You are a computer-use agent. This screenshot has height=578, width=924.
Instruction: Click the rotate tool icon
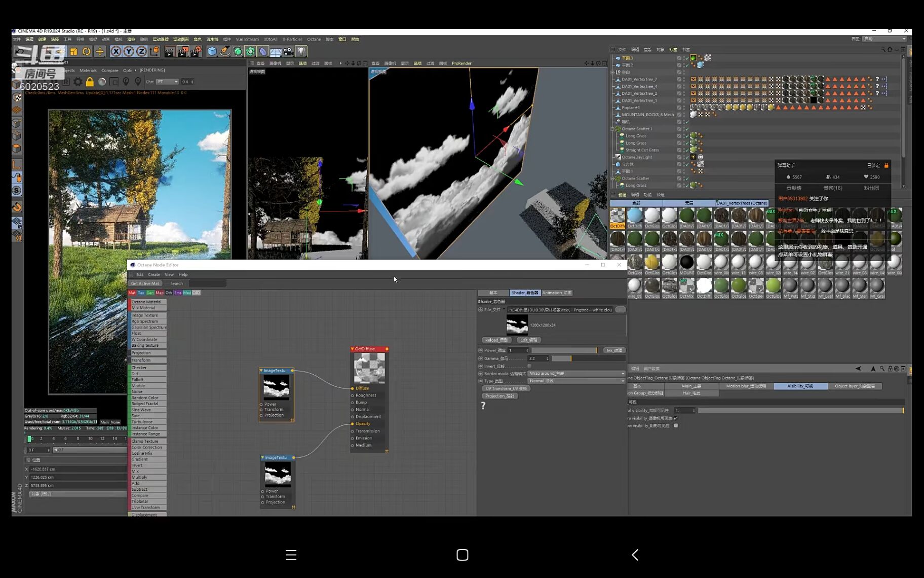[x=87, y=51]
